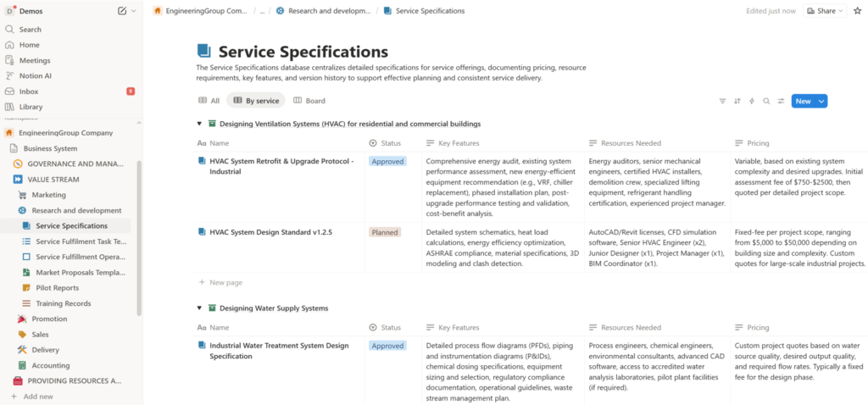Click the new page compose icon
This screenshot has height=405, width=868.
click(122, 11)
